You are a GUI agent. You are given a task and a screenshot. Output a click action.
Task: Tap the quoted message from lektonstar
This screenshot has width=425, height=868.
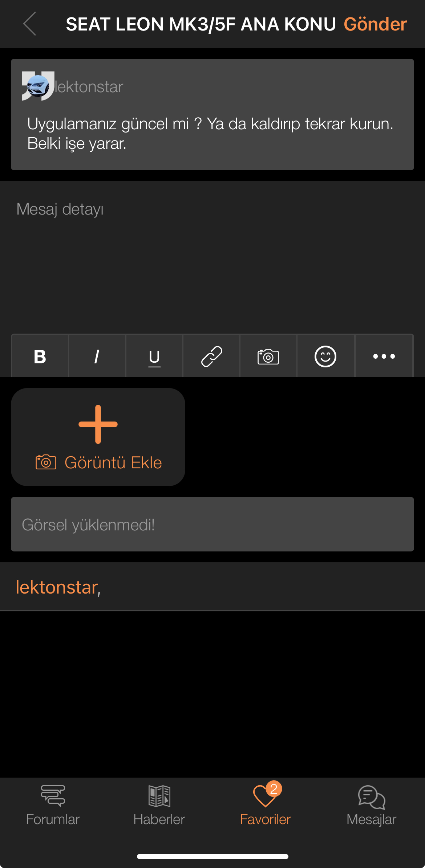212,114
